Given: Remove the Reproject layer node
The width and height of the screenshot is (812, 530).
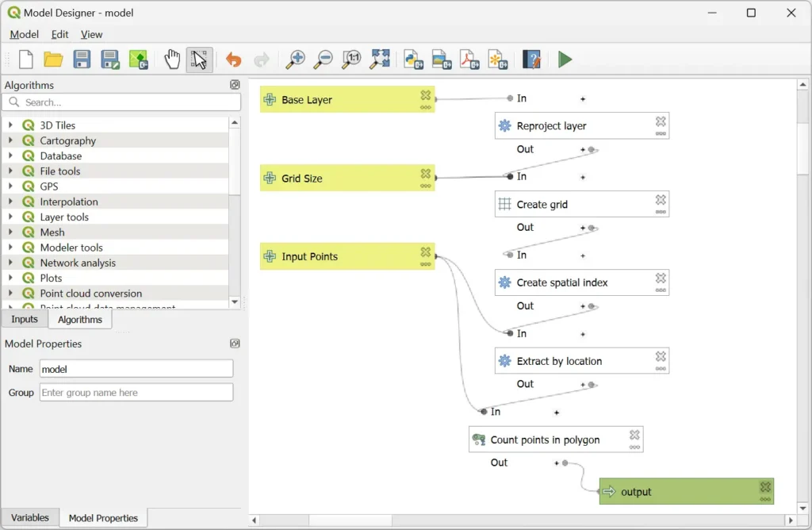Looking at the screenshot, I should pyautogui.click(x=661, y=121).
